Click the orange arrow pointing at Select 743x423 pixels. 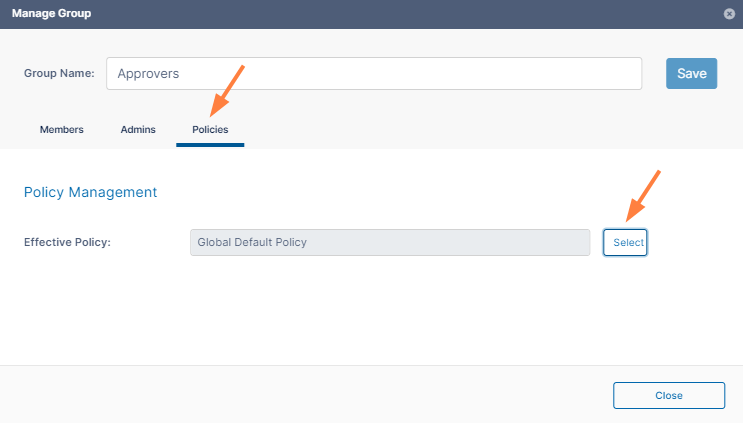pos(643,196)
